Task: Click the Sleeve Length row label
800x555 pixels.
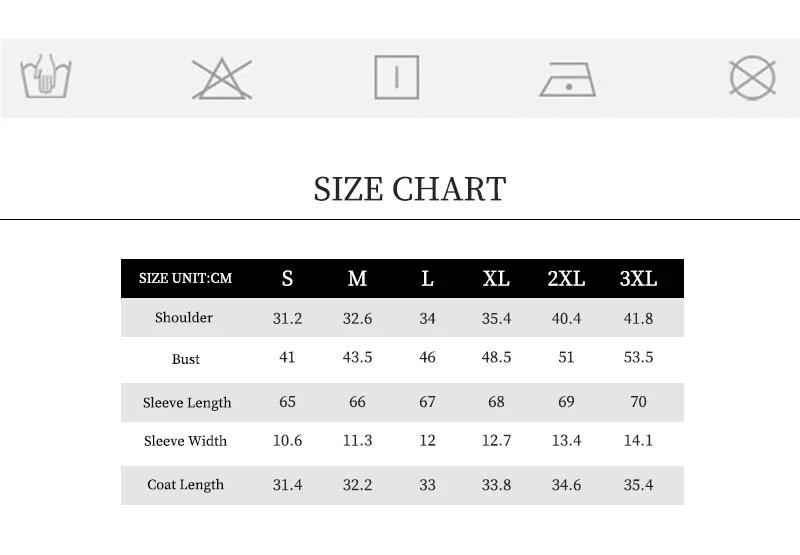Action: coord(187,403)
